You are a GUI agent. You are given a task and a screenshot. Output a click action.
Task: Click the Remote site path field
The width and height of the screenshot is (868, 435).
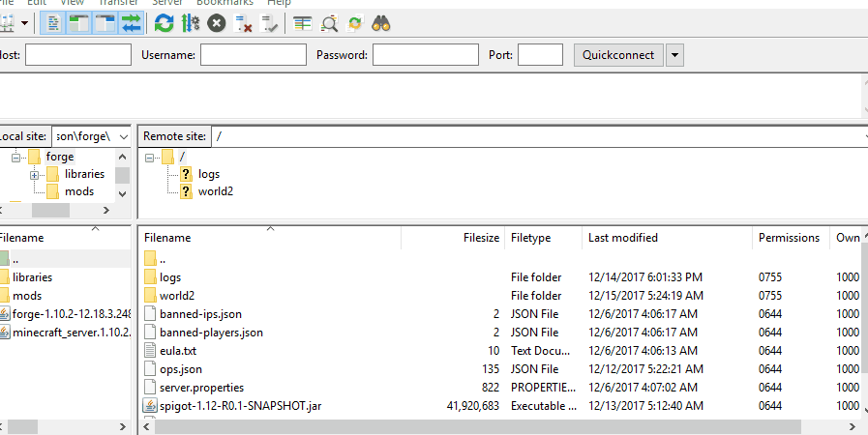537,136
